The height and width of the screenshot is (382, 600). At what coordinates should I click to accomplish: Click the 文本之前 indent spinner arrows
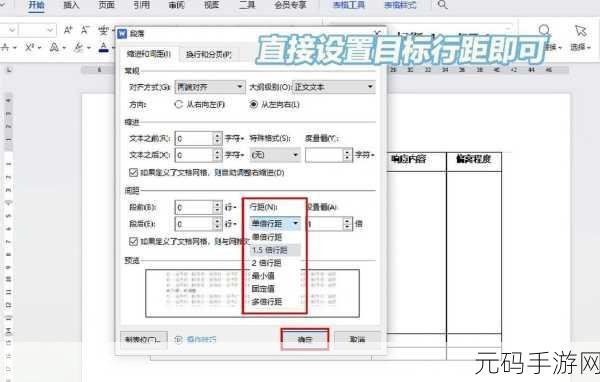(x=218, y=138)
